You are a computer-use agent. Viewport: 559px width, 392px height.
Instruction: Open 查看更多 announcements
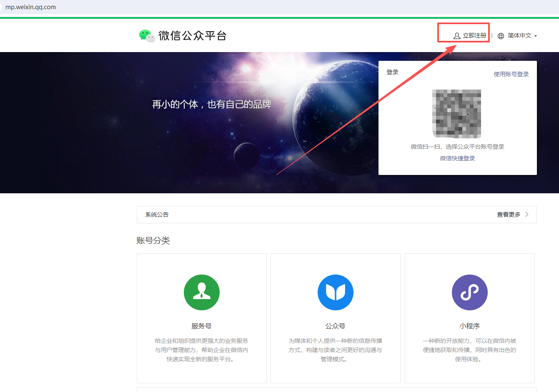pos(509,215)
